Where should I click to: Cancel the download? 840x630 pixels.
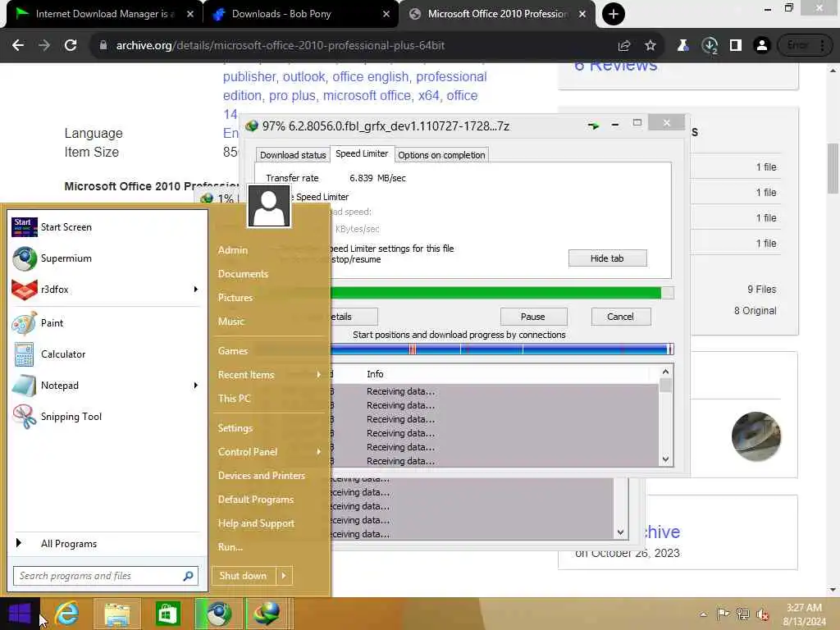620,317
